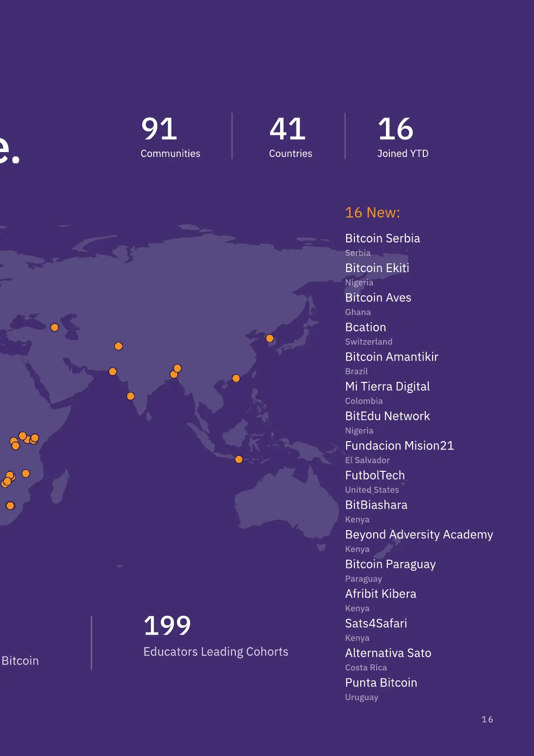The width and height of the screenshot is (534, 756).
Task: Click the "Sats4Safari" community name
Action: 376,623
